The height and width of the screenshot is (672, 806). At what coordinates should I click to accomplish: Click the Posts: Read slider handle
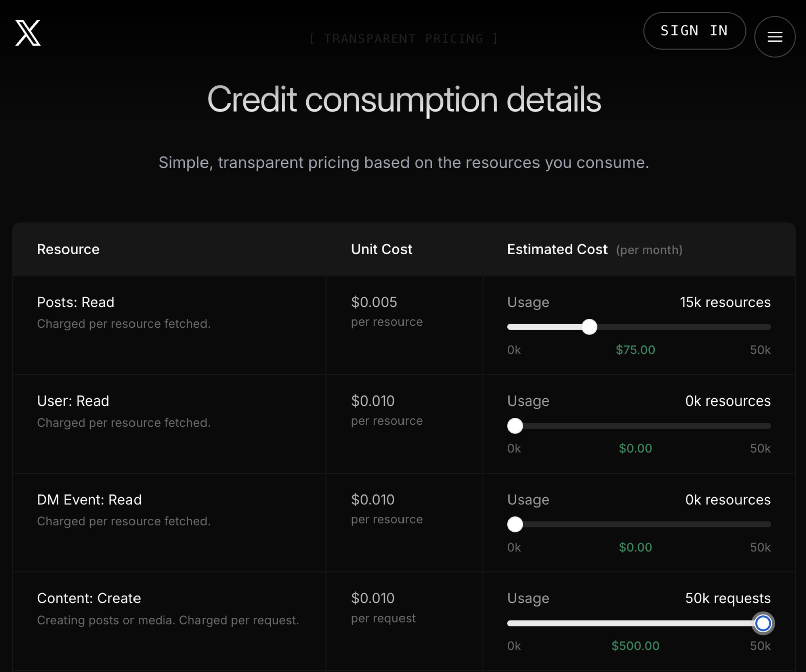589,327
